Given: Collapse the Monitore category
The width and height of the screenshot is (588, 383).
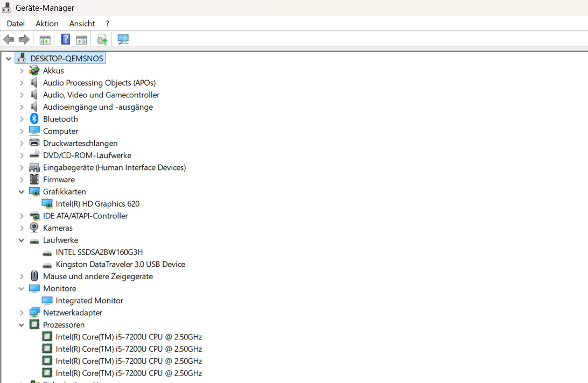Looking at the screenshot, I should coord(22,288).
